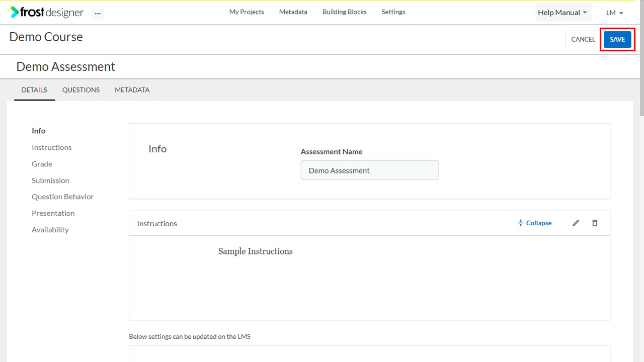Switch to the METADATA tab
The image size is (644, 362).
click(x=132, y=90)
